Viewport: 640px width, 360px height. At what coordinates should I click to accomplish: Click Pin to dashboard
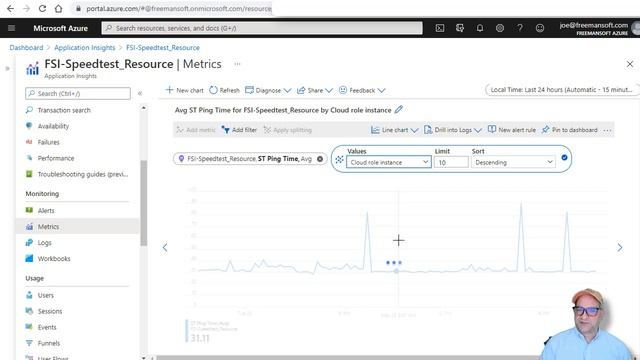(569, 130)
